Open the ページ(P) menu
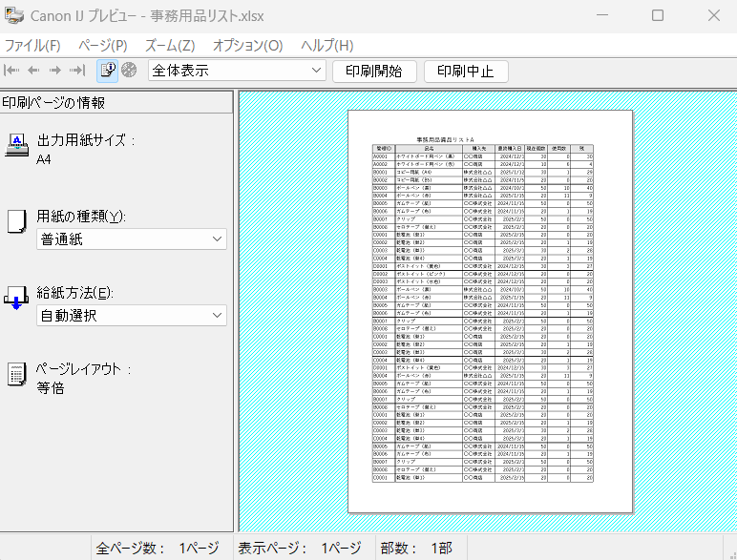 [102, 46]
